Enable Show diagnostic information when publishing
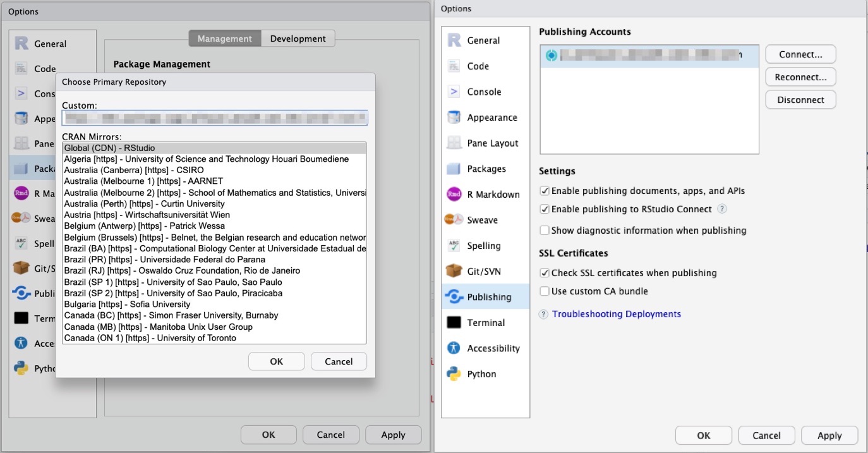This screenshot has height=453, width=868. pyautogui.click(x=545, y=231)
